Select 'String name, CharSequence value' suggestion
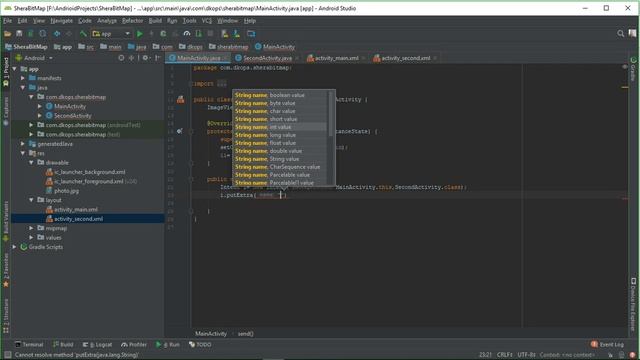The image size is (640, 360). pyautogui.click(x=280, y=167)
